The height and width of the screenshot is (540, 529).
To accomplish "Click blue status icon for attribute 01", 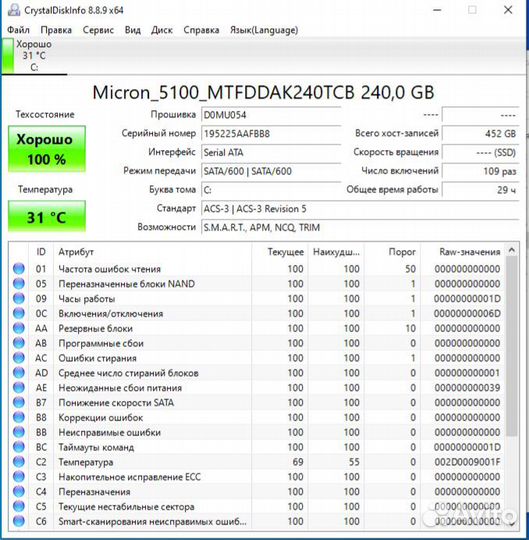I will (x=19, y=268).
